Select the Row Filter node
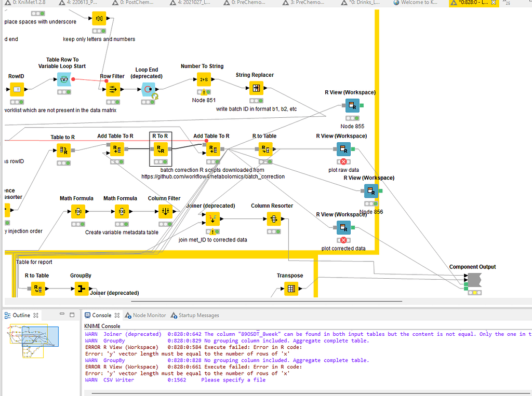Viewport: 532px width, 396px height. point(113,89)
